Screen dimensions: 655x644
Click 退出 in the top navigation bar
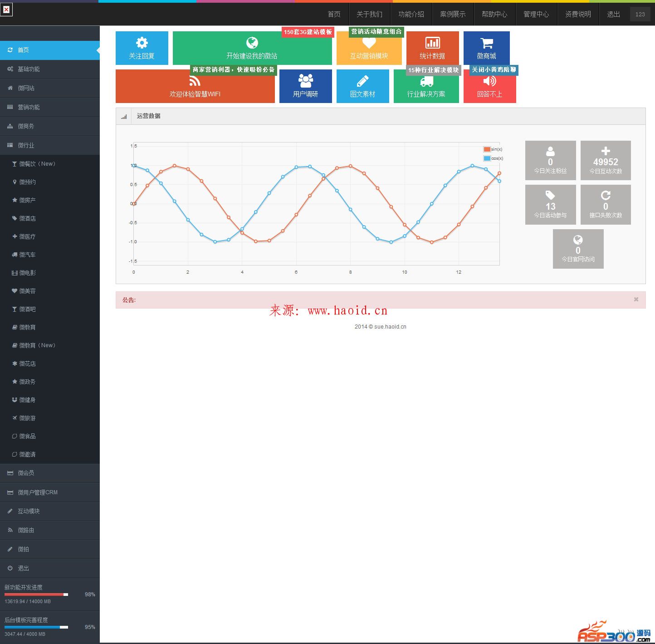(x=614, y=14)
